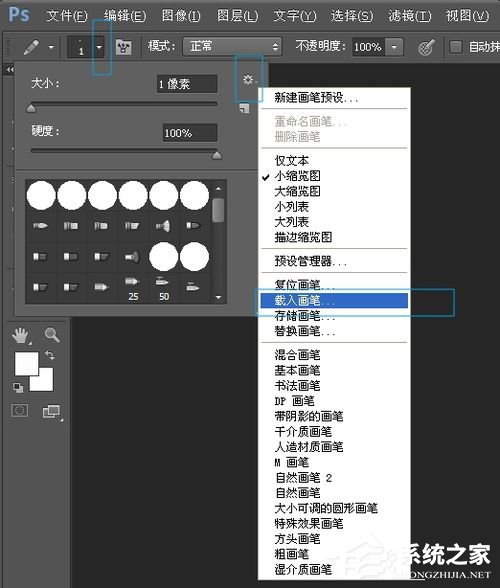Click the foreground color swatch

[26, 363]
